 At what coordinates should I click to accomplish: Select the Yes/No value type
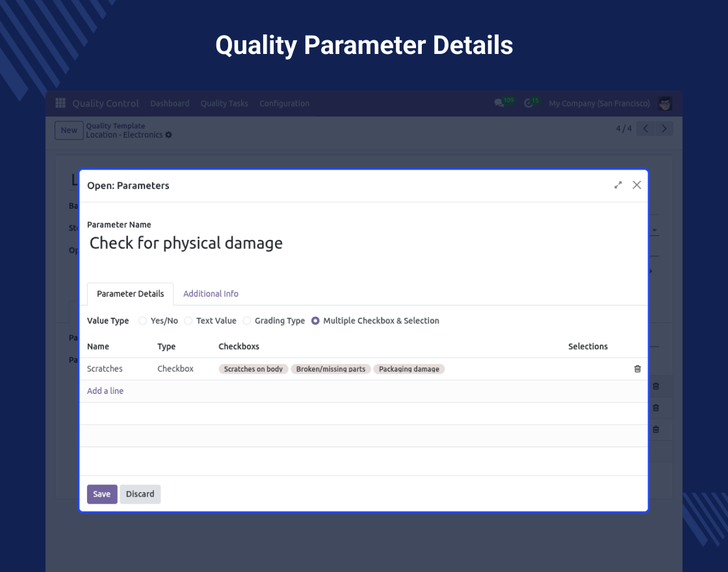click(x=143, y=320)
